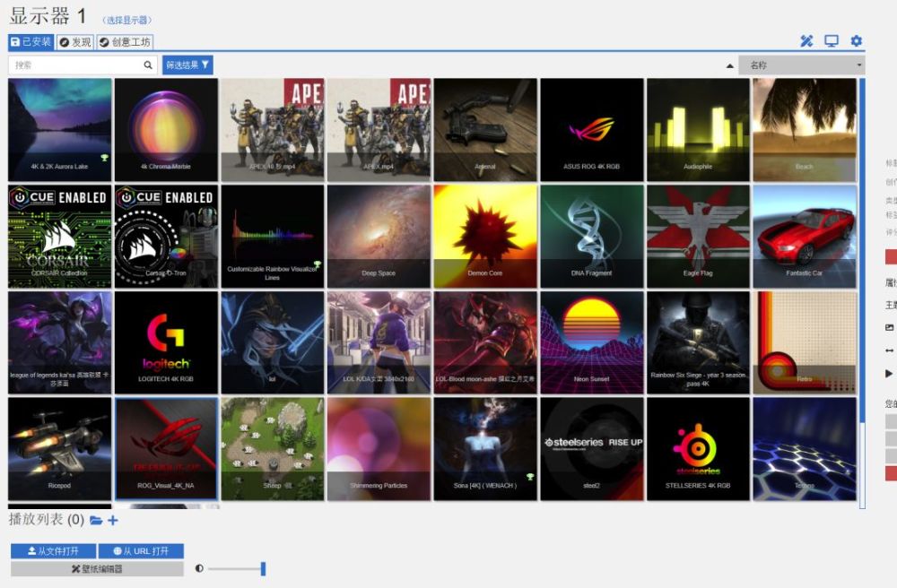Select the APEX.mp4 wallpaper
The height and width of the screenshot is (588, 897).
pos(379,130)
